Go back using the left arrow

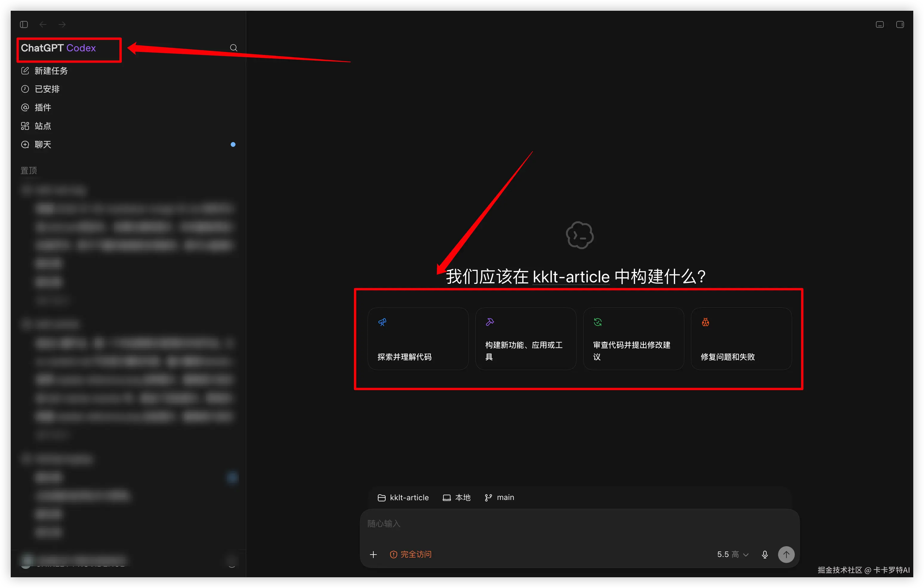coord(43,24)
